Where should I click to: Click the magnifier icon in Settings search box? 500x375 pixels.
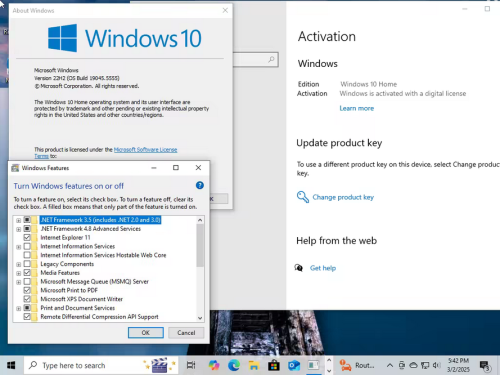point(271,59)
